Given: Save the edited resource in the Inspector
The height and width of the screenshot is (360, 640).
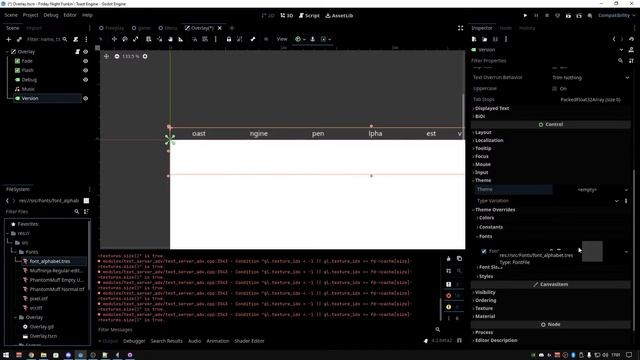Looking at the screenshot, I should click(x=495, y=39).
